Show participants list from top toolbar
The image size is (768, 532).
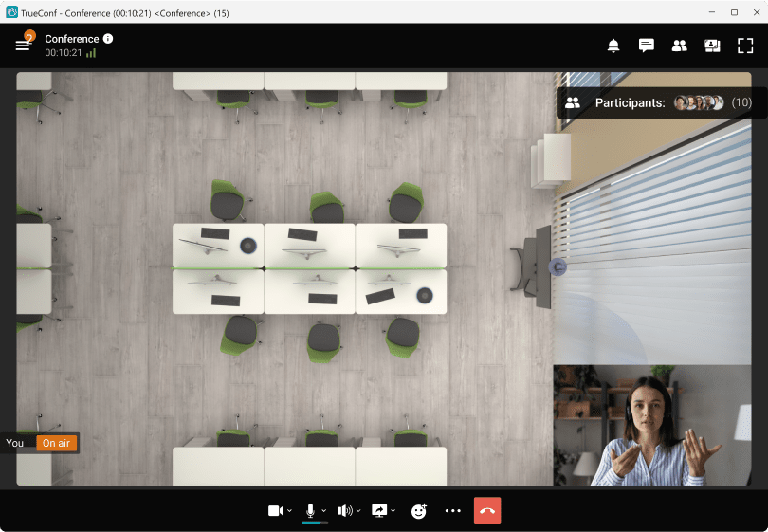pyautogui.click(x=679, y=46)
